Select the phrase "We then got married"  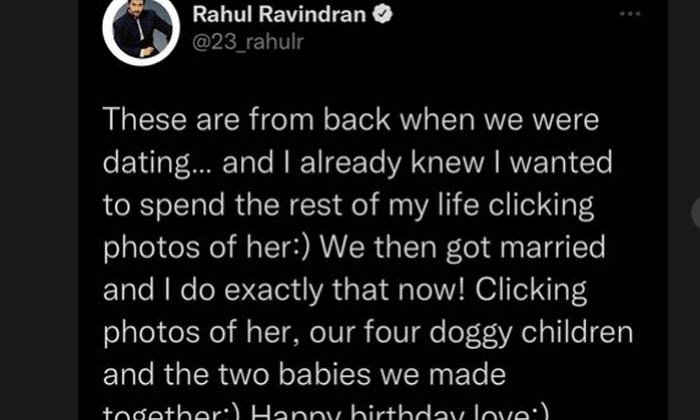tap(462, 248)
